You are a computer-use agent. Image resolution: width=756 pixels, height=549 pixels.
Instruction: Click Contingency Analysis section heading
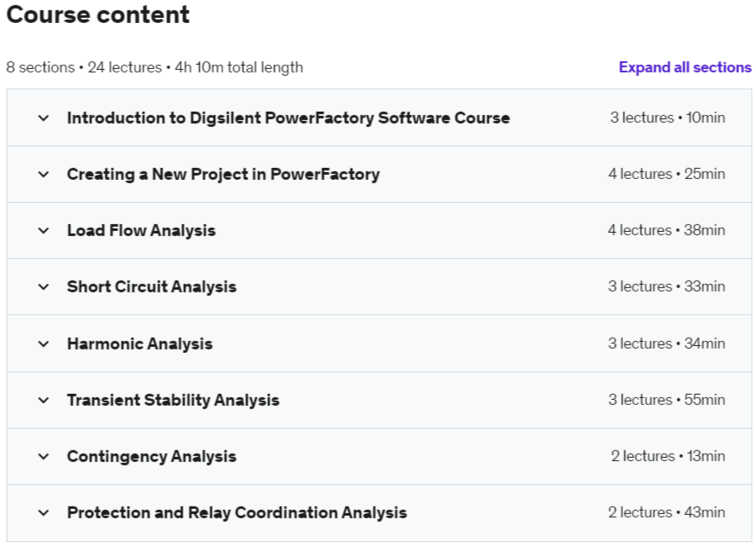click(152, 456)
